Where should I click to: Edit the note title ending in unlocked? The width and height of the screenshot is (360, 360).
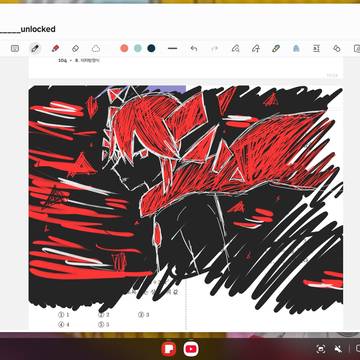(28, 29)
